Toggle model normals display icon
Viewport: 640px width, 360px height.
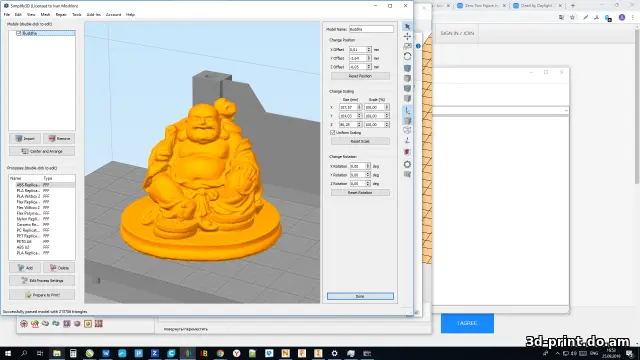coord(407,140)
